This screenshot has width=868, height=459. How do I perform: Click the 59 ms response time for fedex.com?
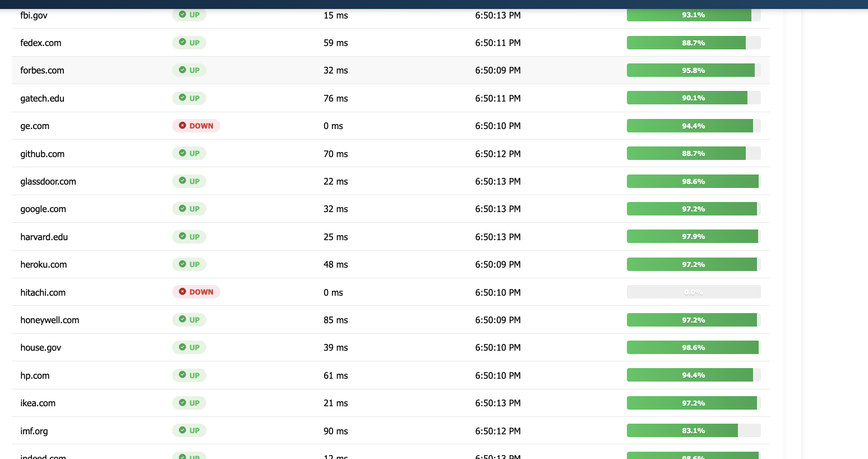click(x=335, y=43)
